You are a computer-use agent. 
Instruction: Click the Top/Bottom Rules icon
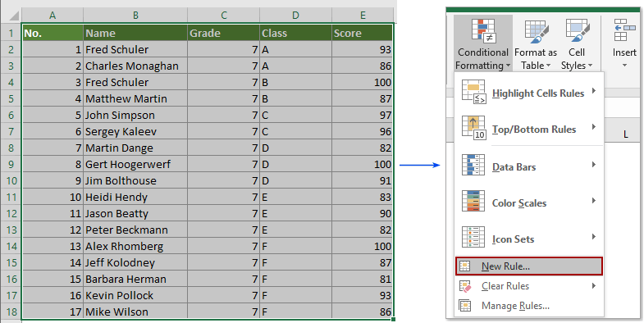pos(473,128)
